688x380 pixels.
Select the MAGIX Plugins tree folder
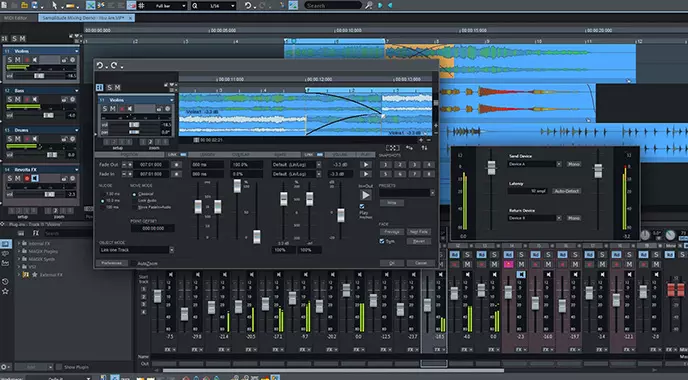(43, 251)
